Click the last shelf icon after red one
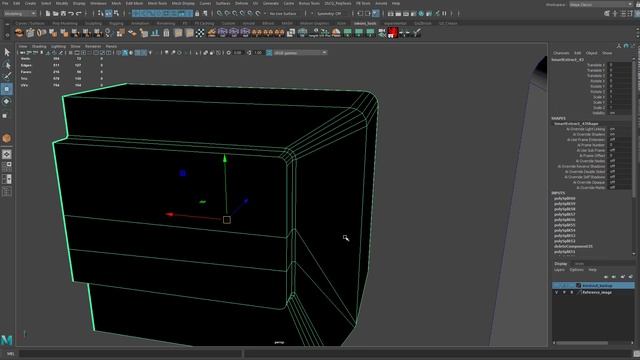This screenshot has height=360, width=640. pyautogui.click(x=416, y=33)
